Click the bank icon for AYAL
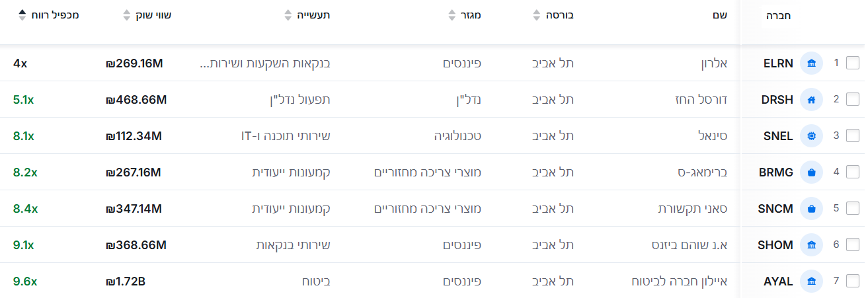 [x=811, y=281]
